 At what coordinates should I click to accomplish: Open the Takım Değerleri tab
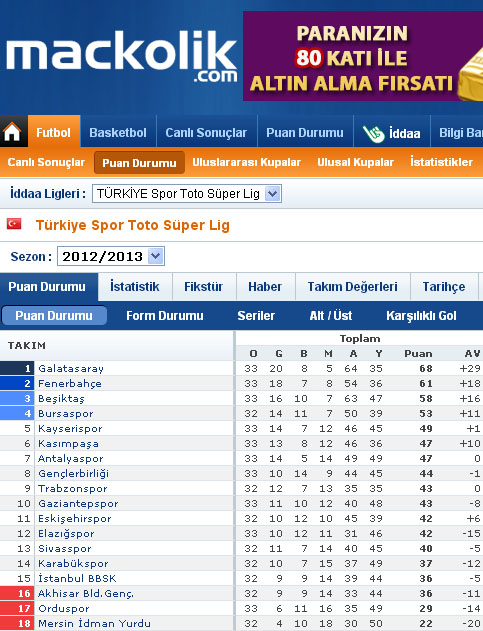(353, 287)
